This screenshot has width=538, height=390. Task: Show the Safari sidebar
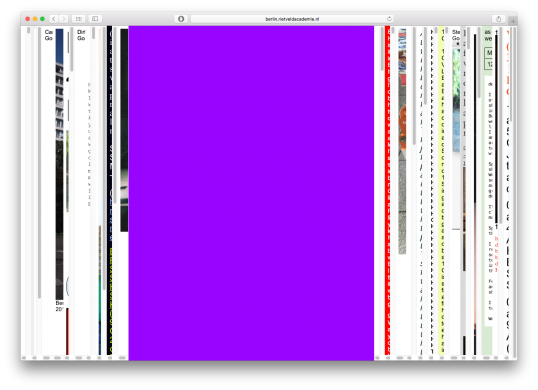pyautogui.click(x=95, y=19)
